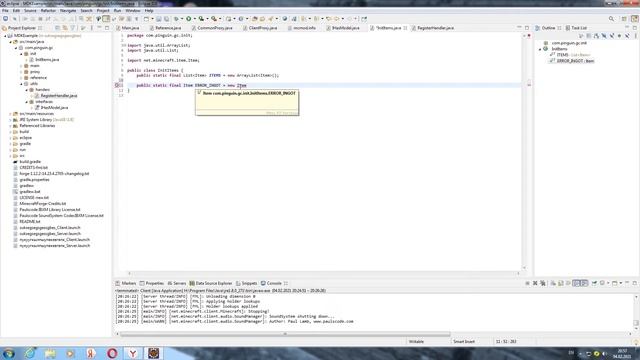640x360 pixels.
Task: Remove all terminated launches in Console toolbar
Action: [543, 283]
